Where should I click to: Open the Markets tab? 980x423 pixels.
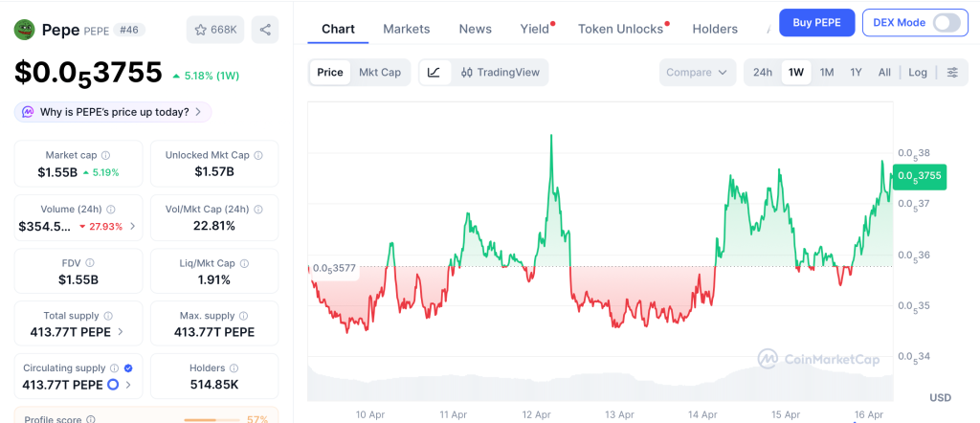[x=407, y=29]
